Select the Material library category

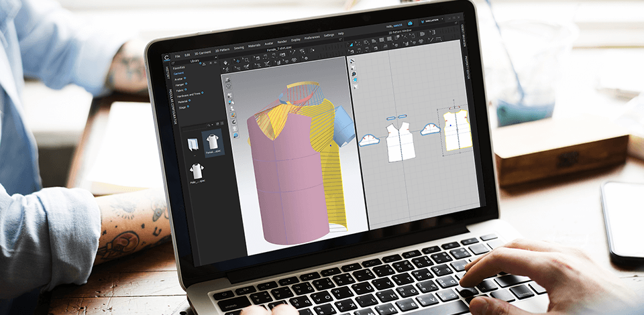pyautogui.click(x=183, y=101)
